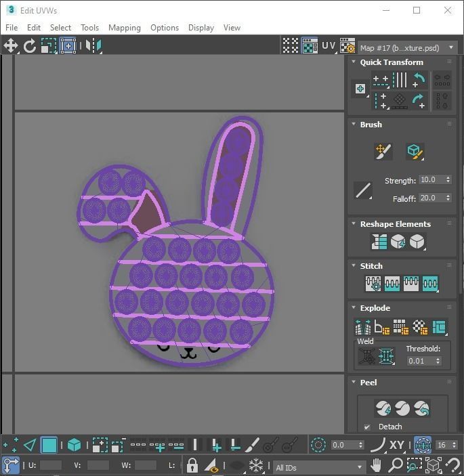The height and width of the screenshot is (476, 464).
Task: Click the Linear Align vertical bars icon
Action: [400, 80]
